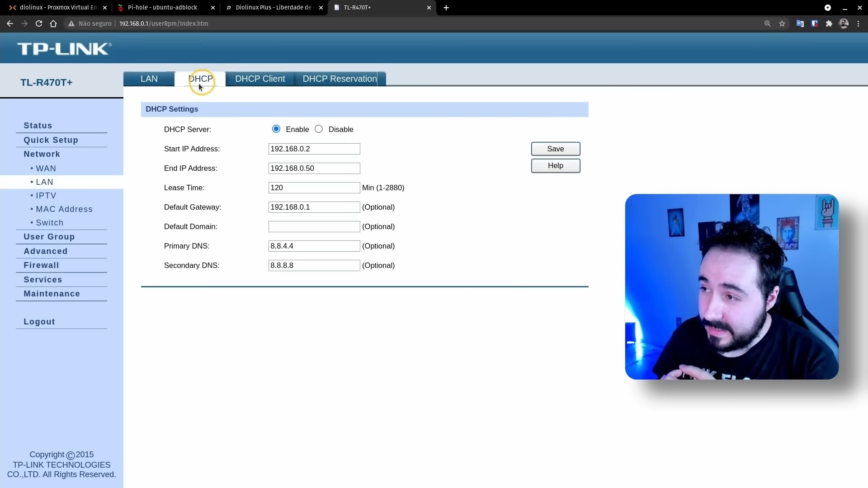Viewport: 868px width, 488px height.
Task: Expand the Network menu section
Action: [42, 154]
